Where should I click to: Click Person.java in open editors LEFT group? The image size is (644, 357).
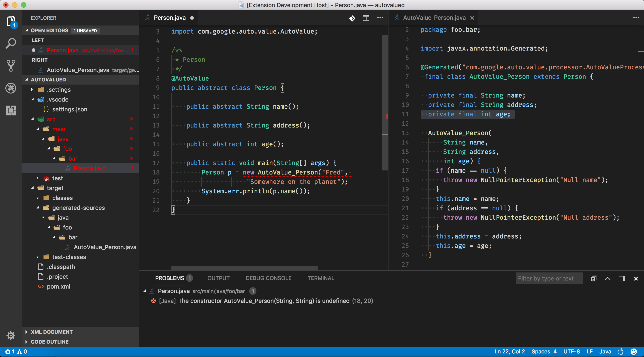(x=81, y=51)
